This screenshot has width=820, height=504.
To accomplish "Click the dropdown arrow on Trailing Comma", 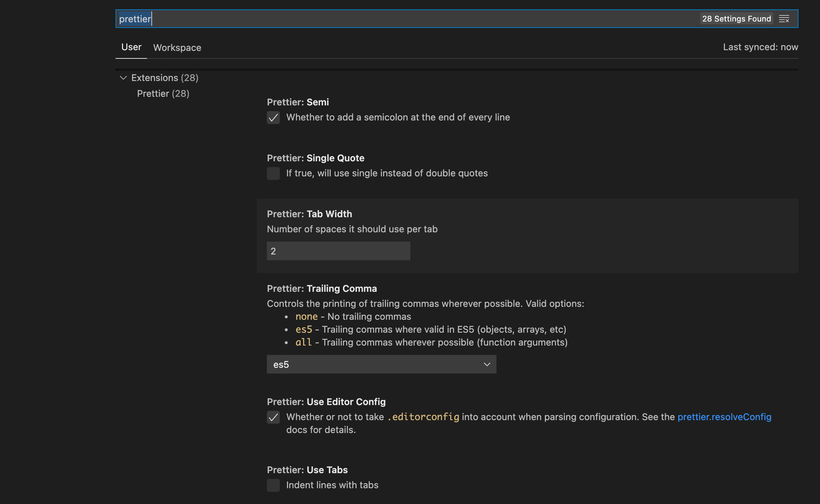I will pyautogui.click(x=487, y=365).
